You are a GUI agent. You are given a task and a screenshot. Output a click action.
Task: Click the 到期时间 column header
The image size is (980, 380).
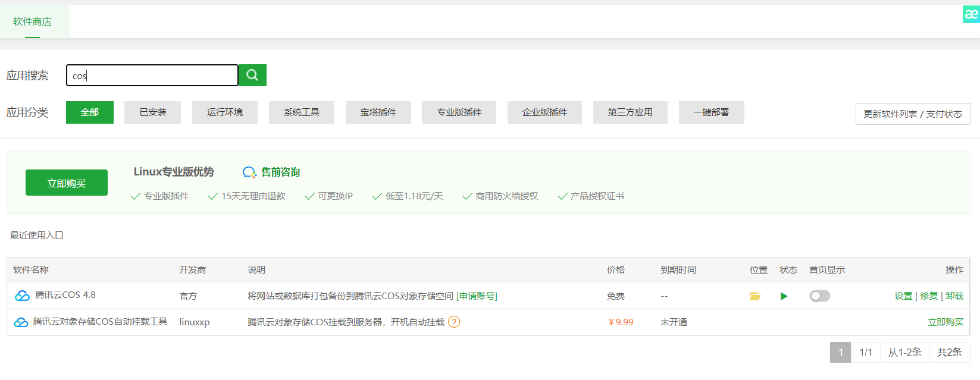pos(678,270)
